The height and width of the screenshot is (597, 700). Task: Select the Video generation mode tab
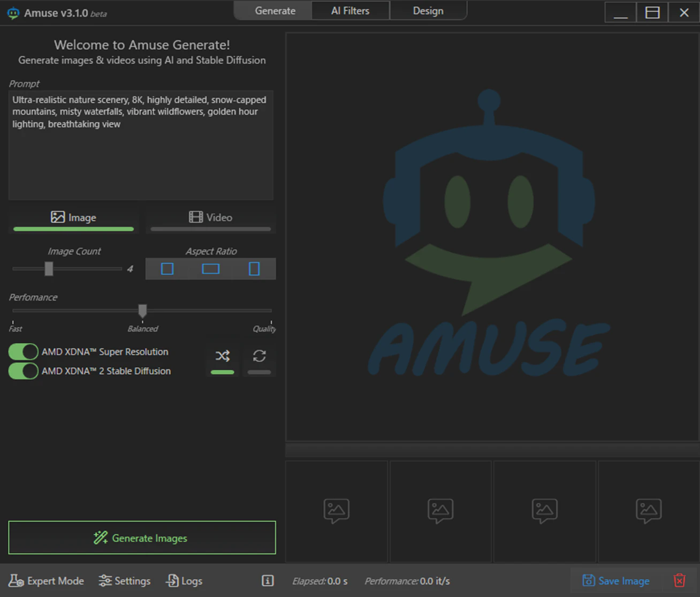pos(211,218)
